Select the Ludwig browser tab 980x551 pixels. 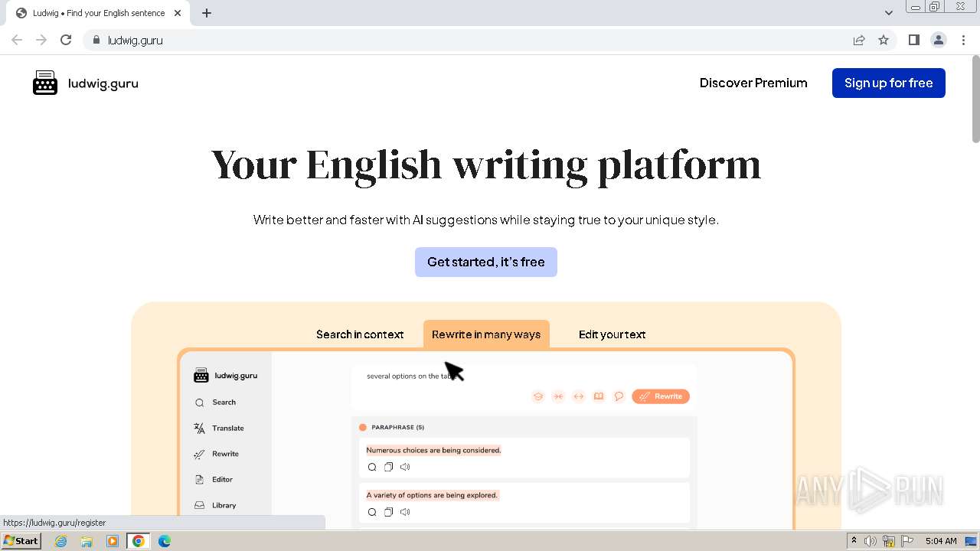coord(98,13)
